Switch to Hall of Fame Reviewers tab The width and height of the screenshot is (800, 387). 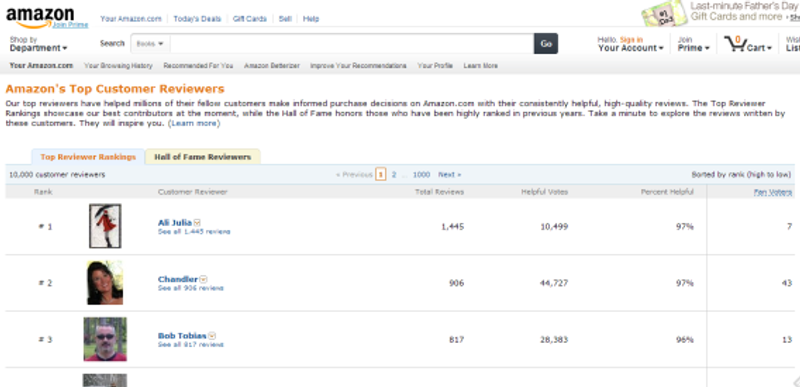(x=203, y=157)
